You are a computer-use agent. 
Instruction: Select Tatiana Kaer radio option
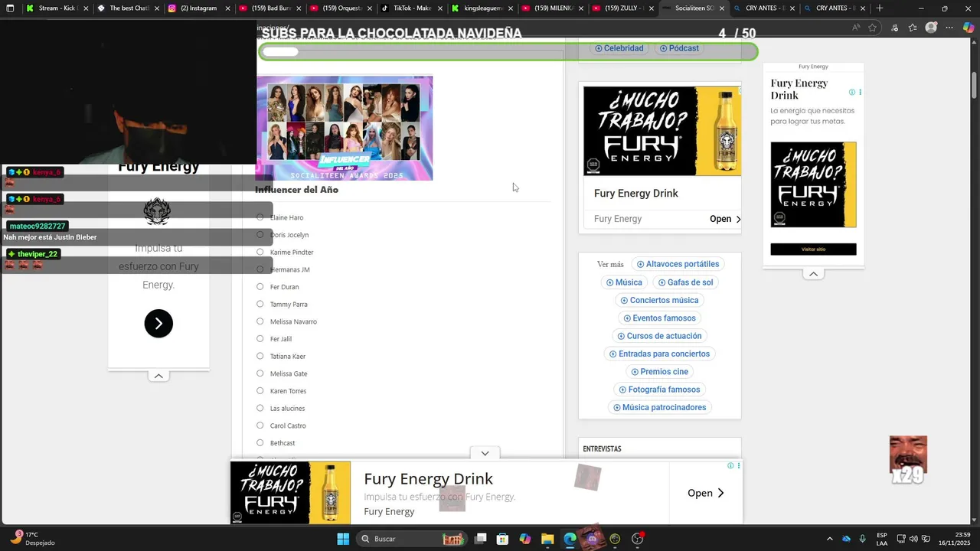click(x=260, y=356)
